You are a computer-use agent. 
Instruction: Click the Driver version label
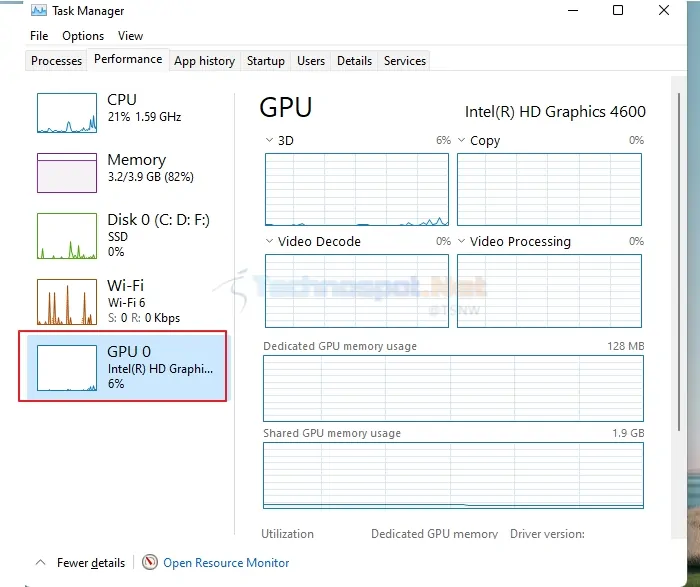coord(547,534)
